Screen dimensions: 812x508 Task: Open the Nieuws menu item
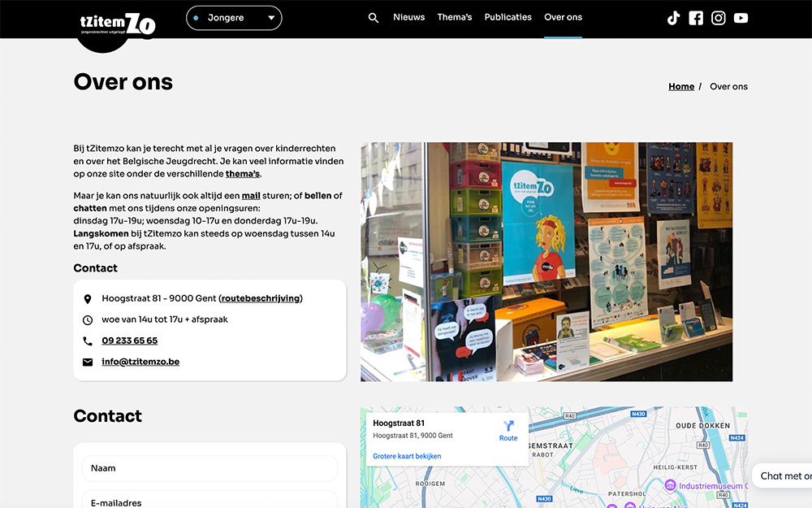408,17
